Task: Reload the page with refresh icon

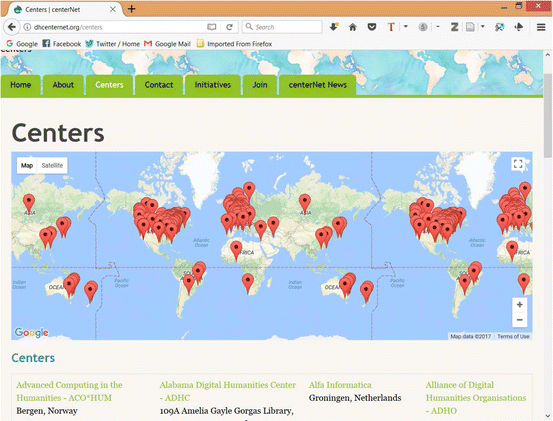Action: pyautogui.click(x=230, y=27)
